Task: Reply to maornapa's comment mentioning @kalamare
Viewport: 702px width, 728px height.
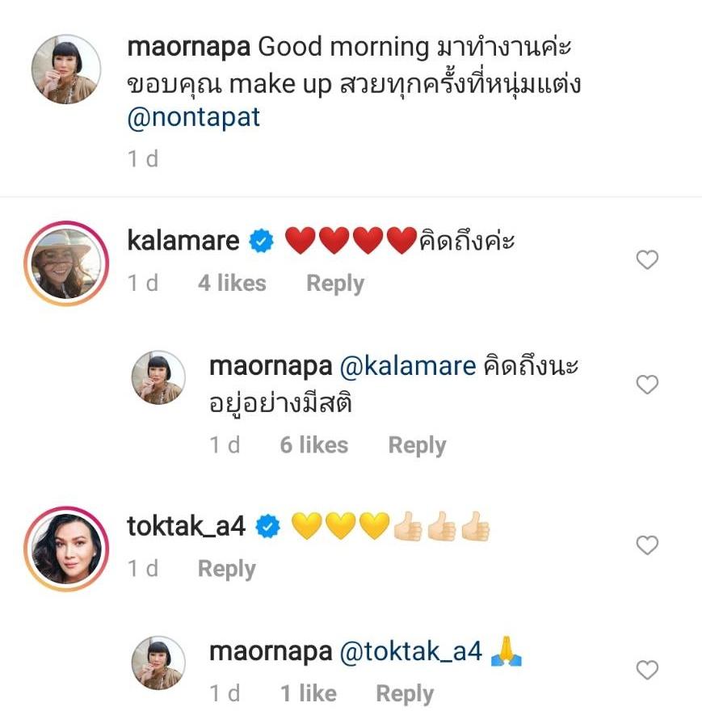Action: [417, 445]
